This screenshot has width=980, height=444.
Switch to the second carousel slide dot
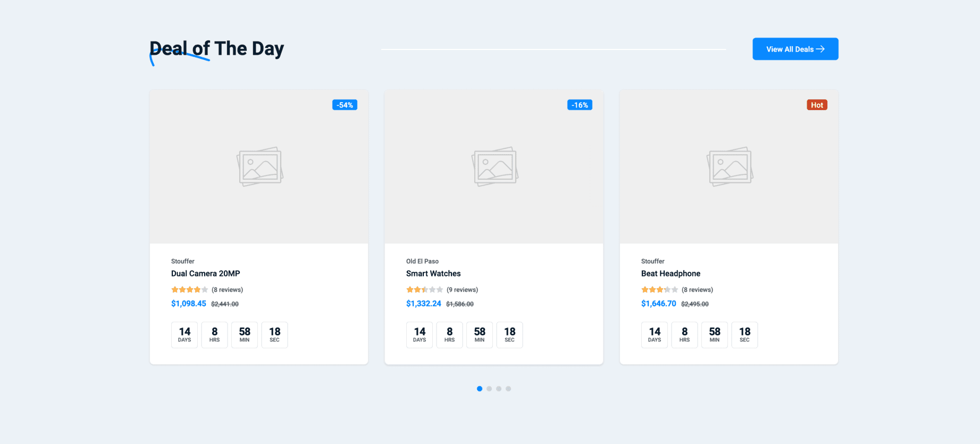coord(489,389)
